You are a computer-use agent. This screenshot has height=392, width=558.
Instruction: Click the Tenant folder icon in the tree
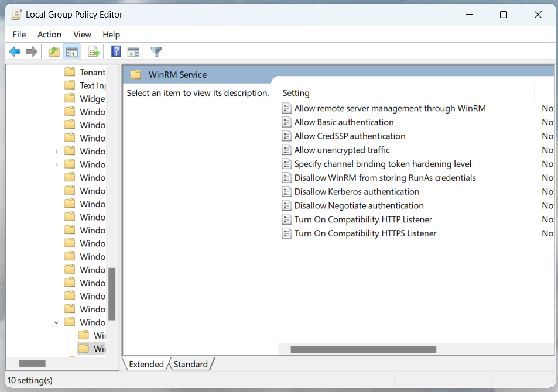point(70,73)
